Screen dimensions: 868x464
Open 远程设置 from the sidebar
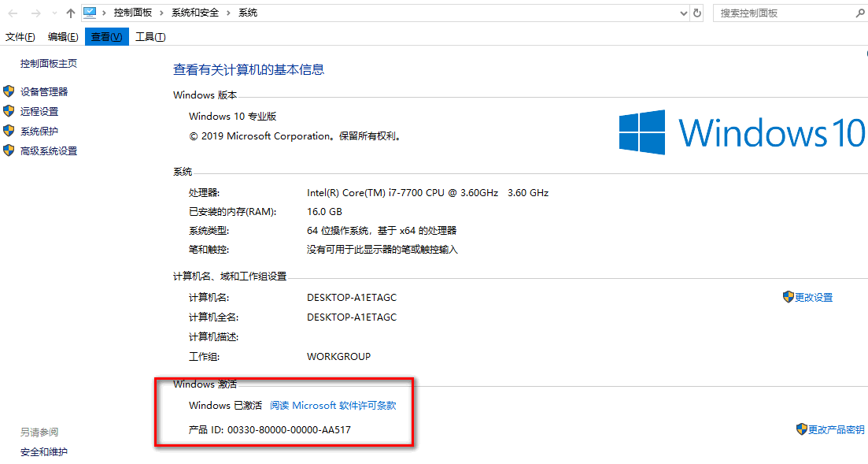pos(39,112)
